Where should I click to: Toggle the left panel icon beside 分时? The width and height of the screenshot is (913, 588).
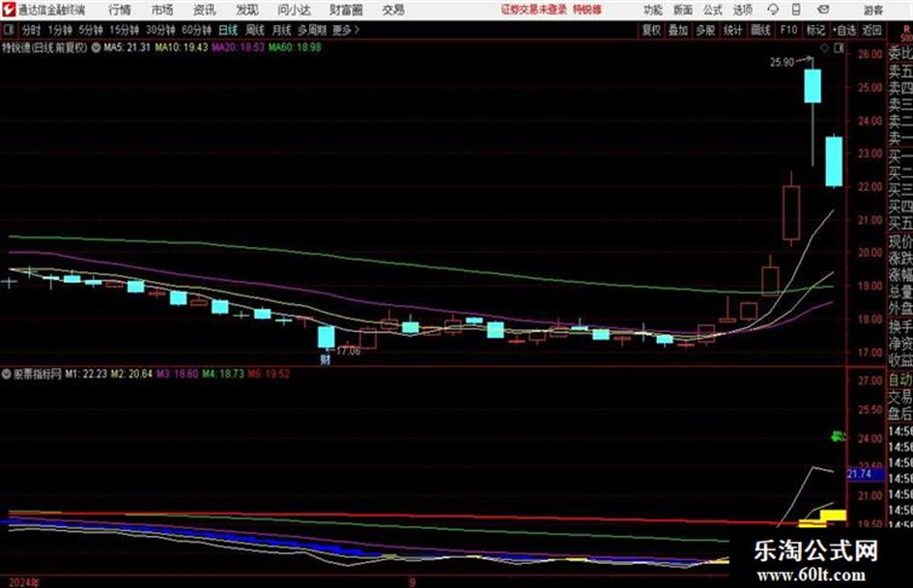[x=9, y=30]
